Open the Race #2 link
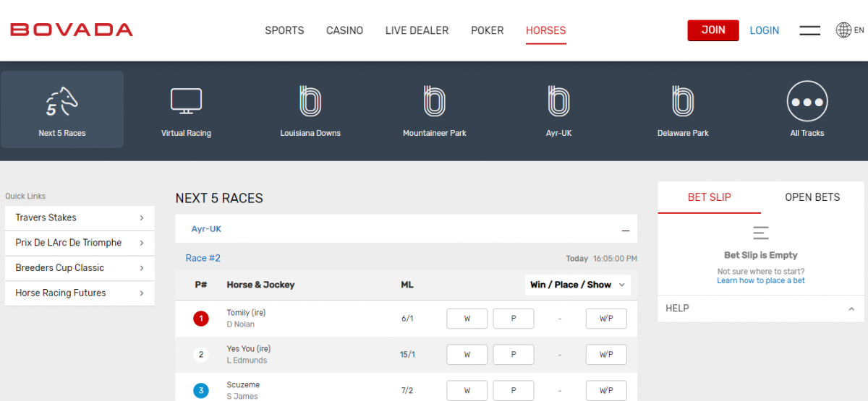 click(203, 258)
